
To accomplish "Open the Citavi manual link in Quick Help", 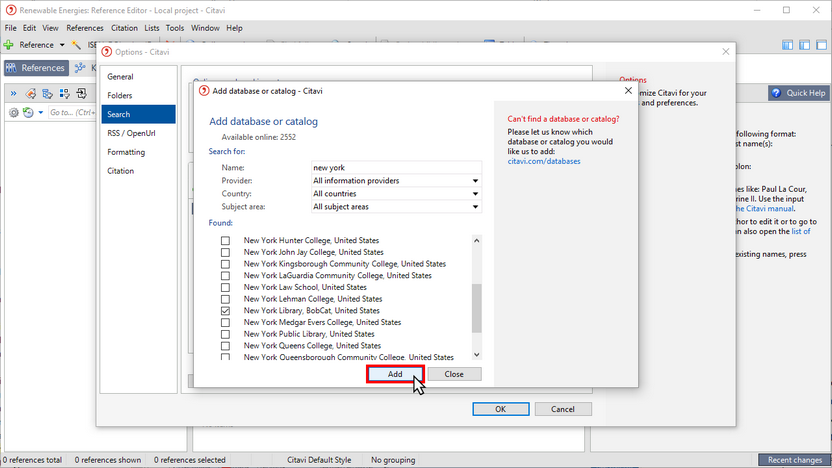I will [764, 209].
